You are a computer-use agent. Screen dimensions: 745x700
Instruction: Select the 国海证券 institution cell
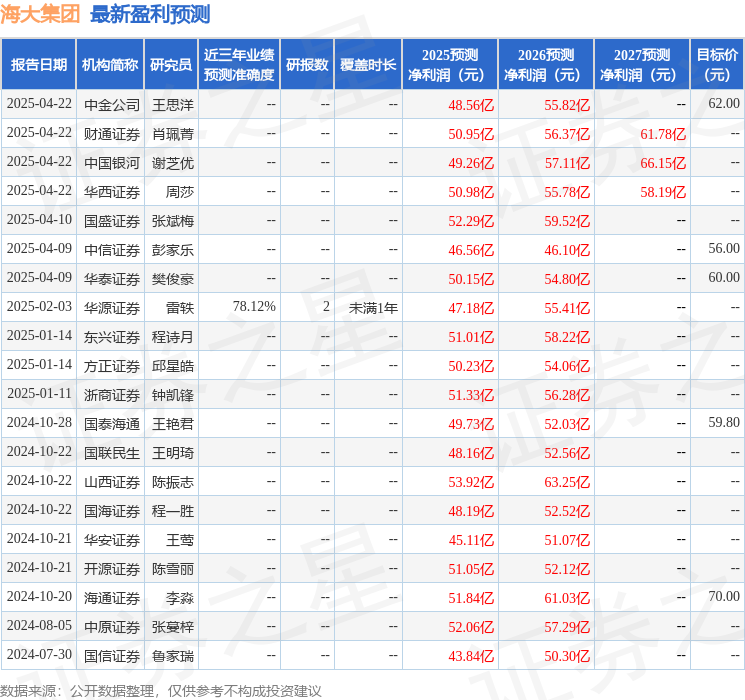(112, 511)
